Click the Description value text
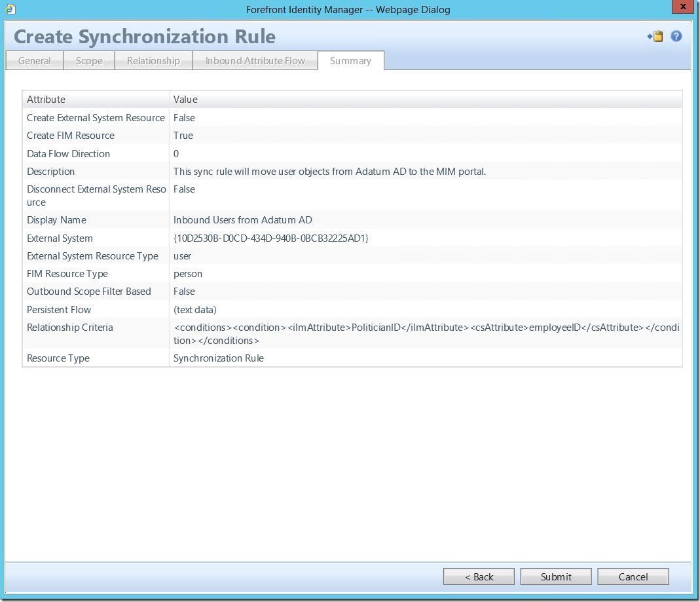This screenshot has width=700, height=602. [329, 172]
